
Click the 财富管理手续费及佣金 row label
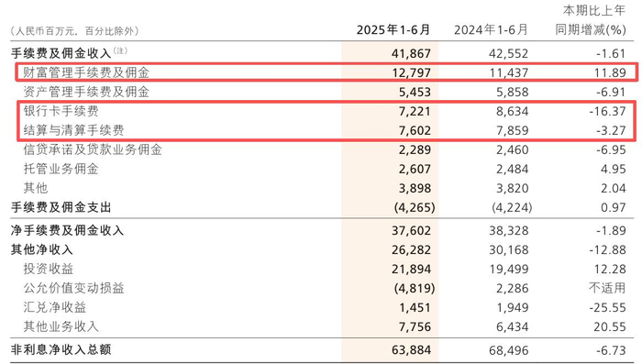(x=86, y=72)
